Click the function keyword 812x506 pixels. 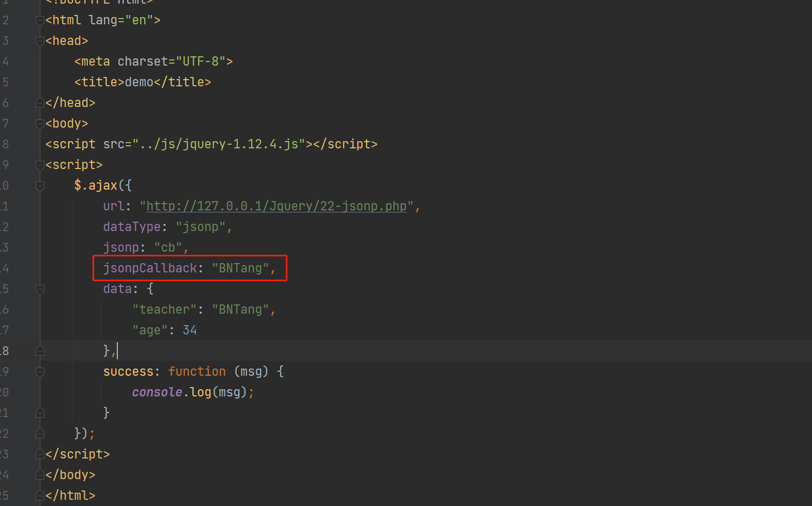[197, 372]
